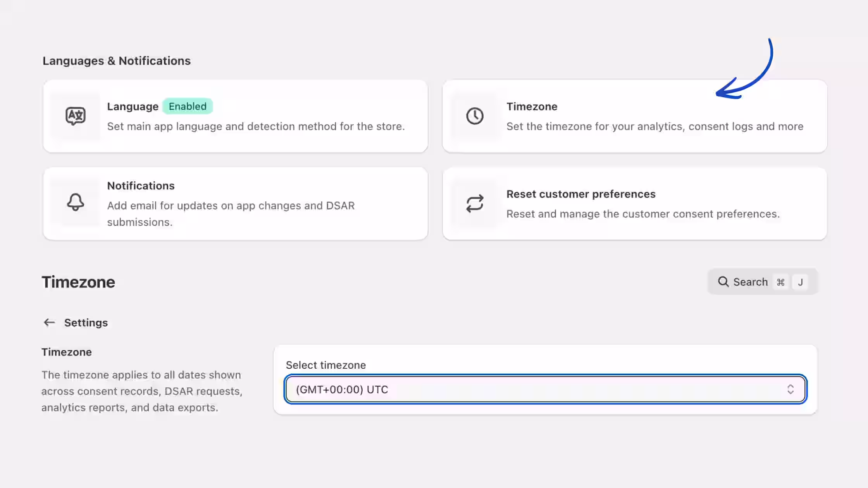868x488 pixels.
Task: Open the Notifications card
Action: [x=235, y=204]
